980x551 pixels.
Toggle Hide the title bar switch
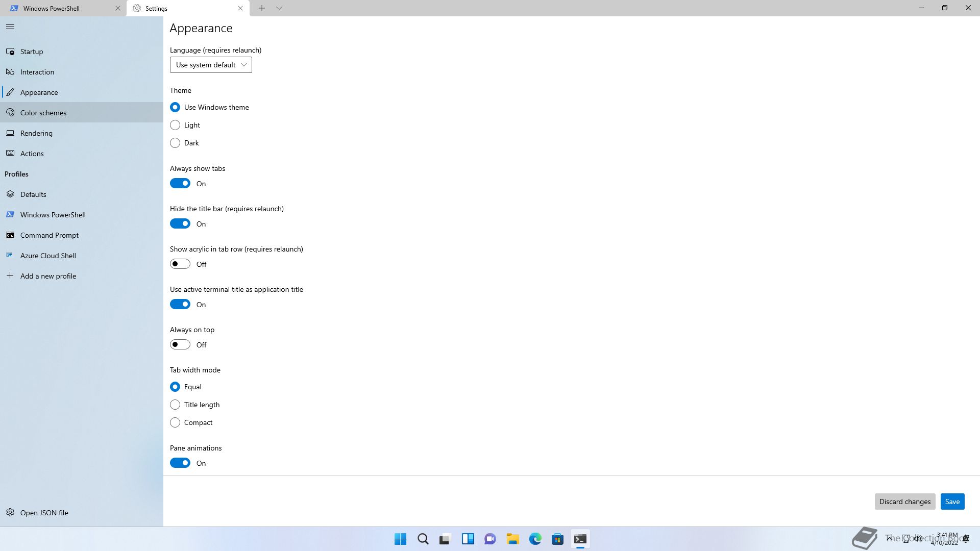[180, 223]
